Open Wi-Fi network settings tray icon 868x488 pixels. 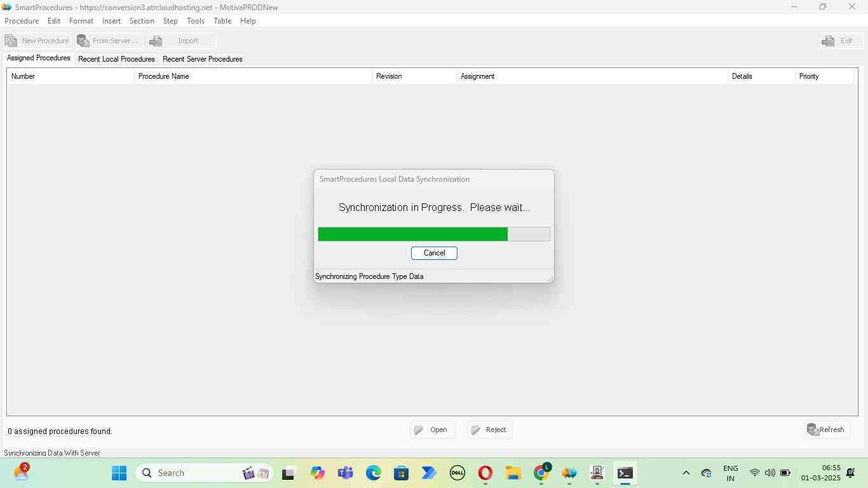coord(754,473)
